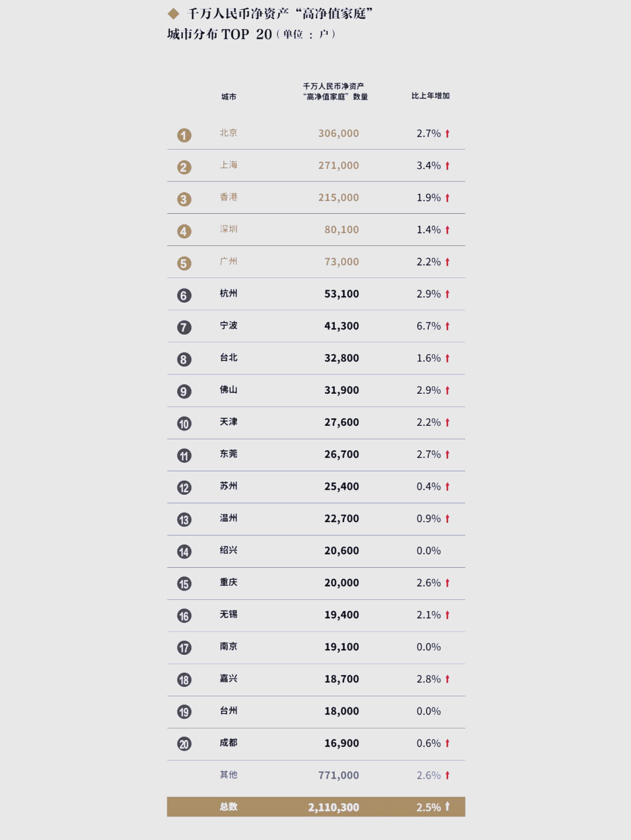Viewport: 631px width, 840px height.
Task: Click the rank 3 badge beside 香港
Action: [184, 200]
